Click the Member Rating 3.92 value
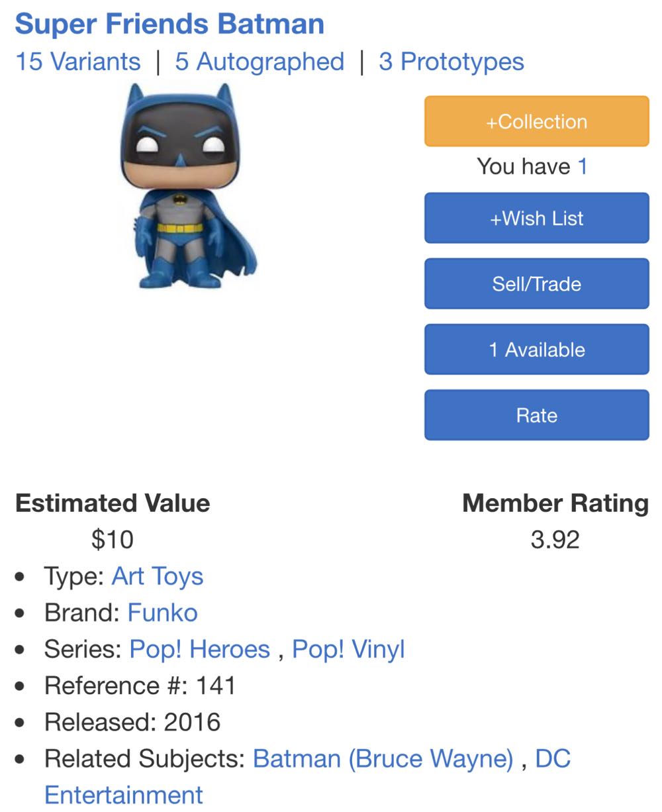The image size is (662, 812). coord(555,539)
